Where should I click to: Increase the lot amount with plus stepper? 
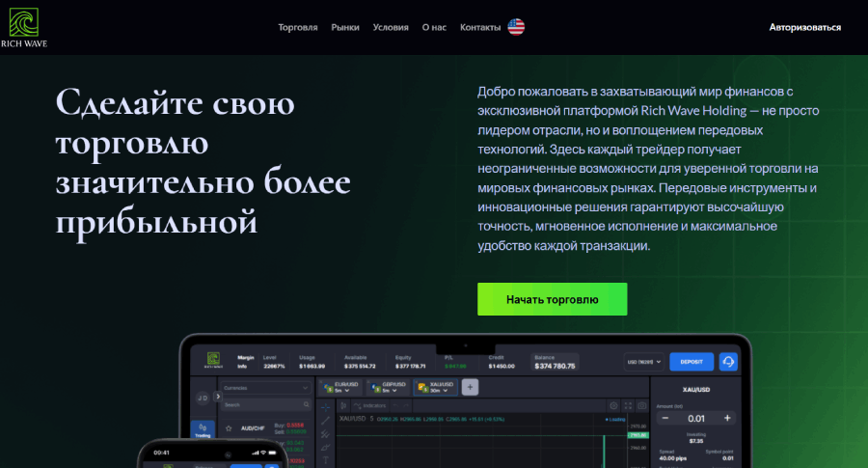(x=727, y=418)
